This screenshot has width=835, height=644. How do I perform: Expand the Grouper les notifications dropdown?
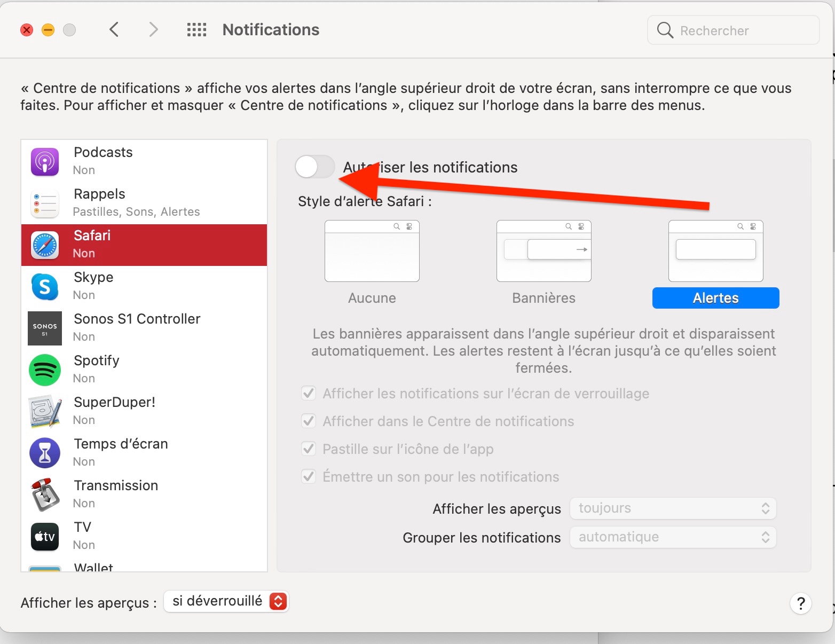673,537
